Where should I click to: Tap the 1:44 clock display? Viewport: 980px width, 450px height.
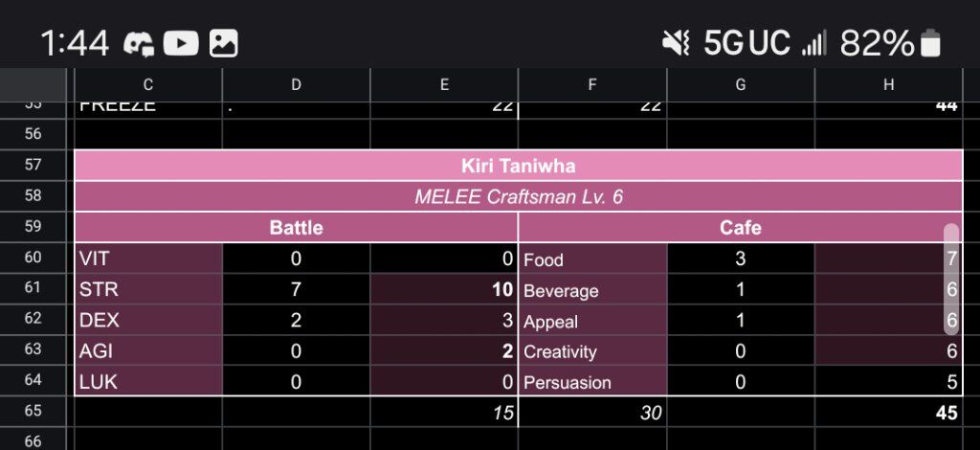point(75,44)
